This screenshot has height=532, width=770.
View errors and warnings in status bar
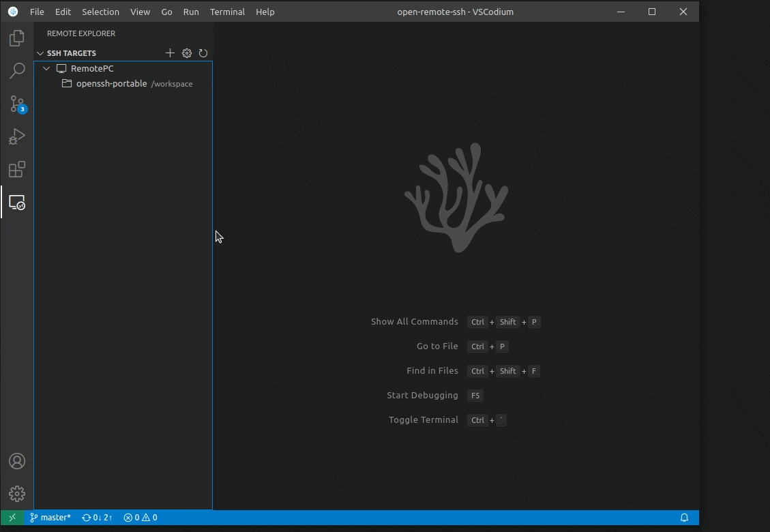140,518
